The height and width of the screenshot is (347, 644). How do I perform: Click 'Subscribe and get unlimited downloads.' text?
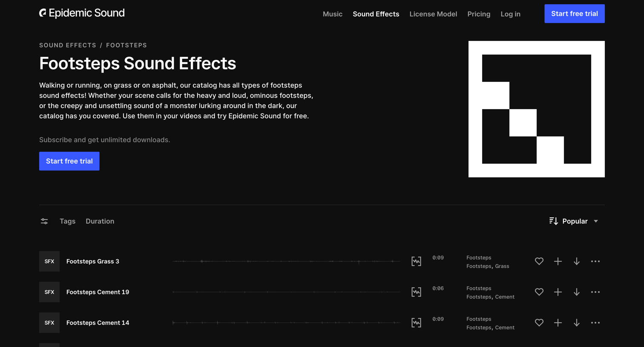click(105, 140)
